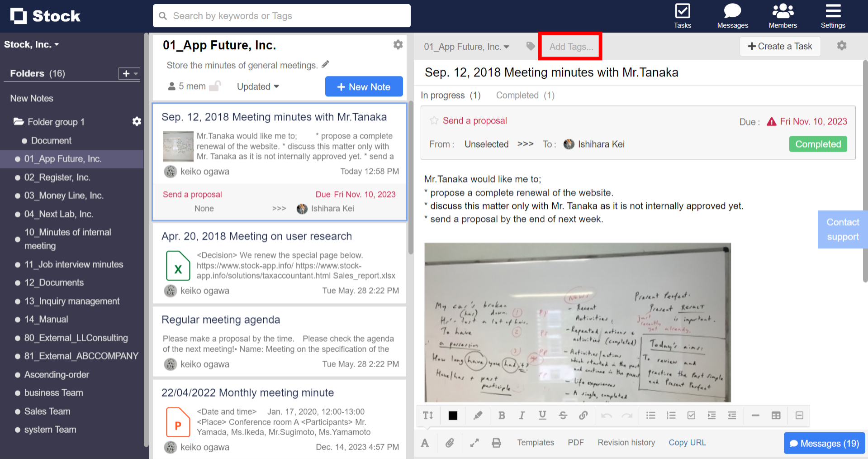Pick the highlighter marker tool
Screen dimensions: 868x459
pyautogui.click(x=477, y=415)
